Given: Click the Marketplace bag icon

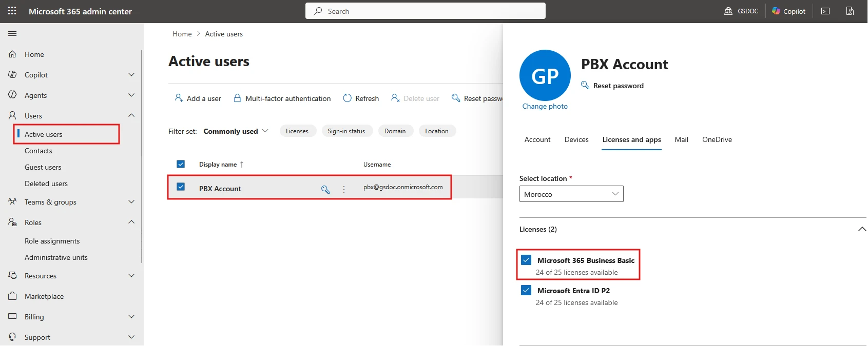Looking at the screenshot, I should point(12,296).
